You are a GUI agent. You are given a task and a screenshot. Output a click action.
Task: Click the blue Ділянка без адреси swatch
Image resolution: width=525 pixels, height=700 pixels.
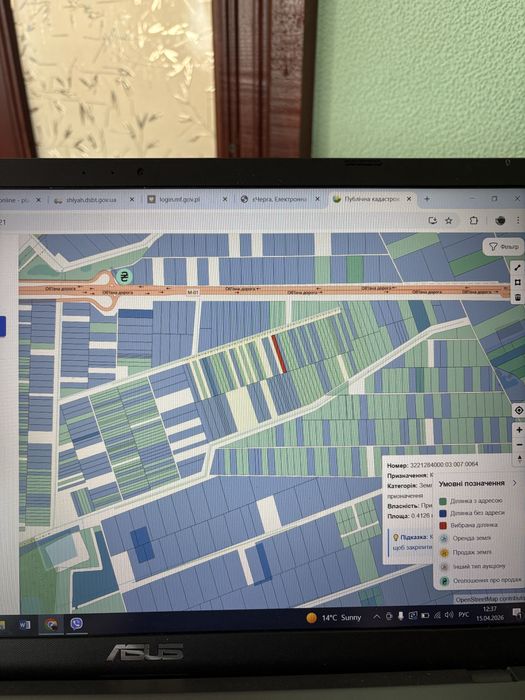tap(443, 513)
